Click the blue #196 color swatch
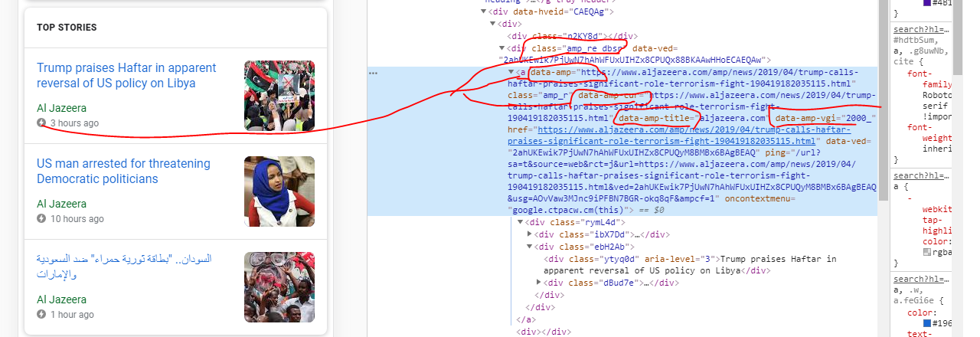This screenshot has height=337, width=980. [x=926, y=324]
